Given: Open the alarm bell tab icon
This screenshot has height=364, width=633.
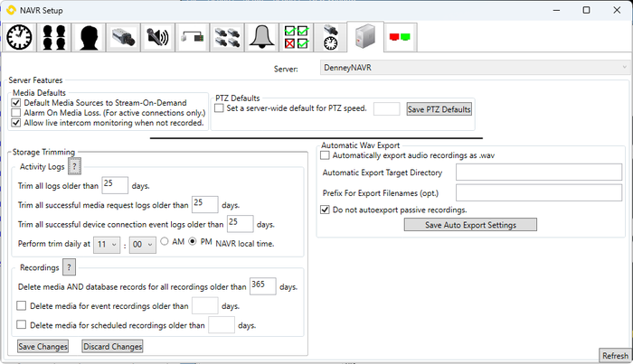Looking at the screenshot, I should pyautogui.click(x=261, y=37).
